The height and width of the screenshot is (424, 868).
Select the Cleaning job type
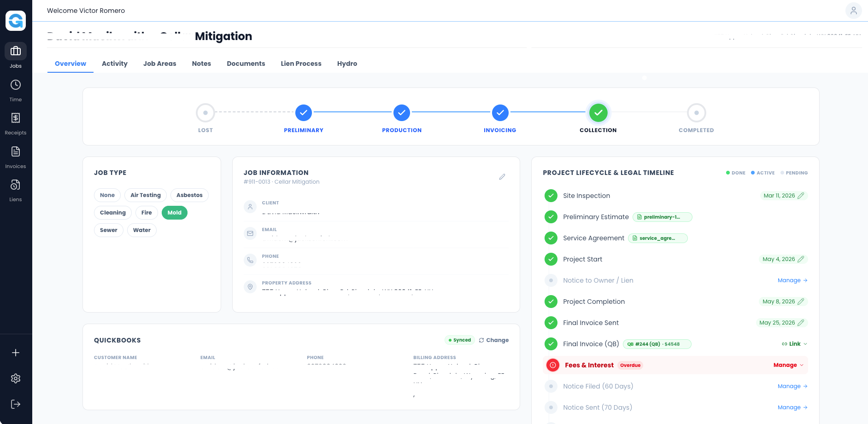pyautogui.click(x=113, y=213)
